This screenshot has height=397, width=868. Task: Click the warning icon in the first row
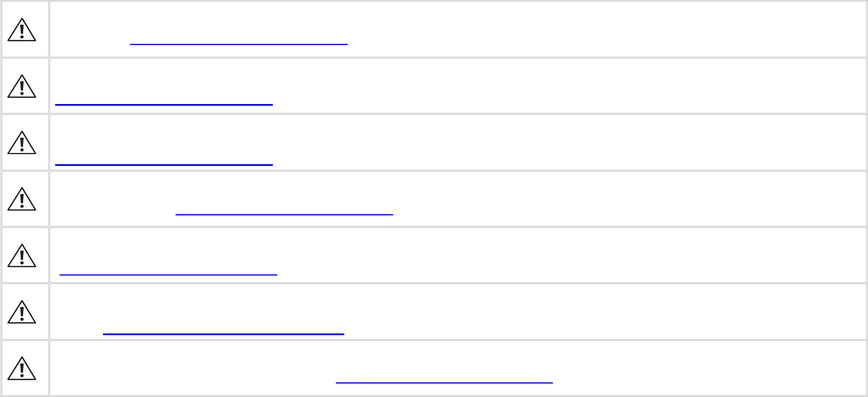(22, 29)
